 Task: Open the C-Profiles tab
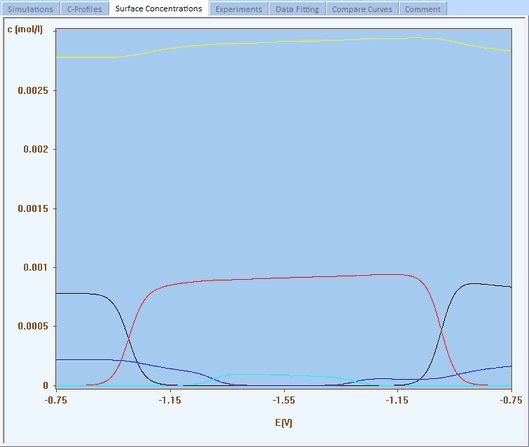click(x=84, y=9)
